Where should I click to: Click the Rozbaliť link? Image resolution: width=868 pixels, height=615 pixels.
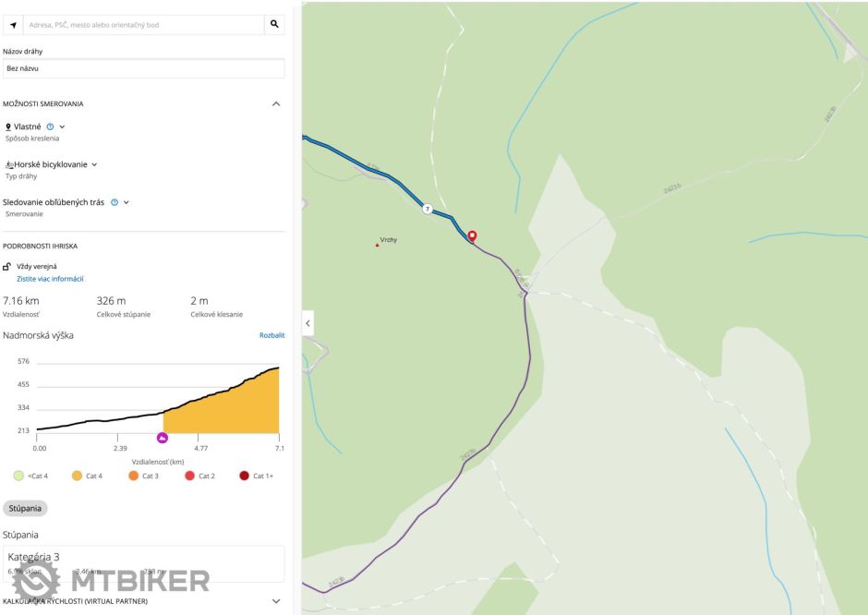tap(271, 335)
